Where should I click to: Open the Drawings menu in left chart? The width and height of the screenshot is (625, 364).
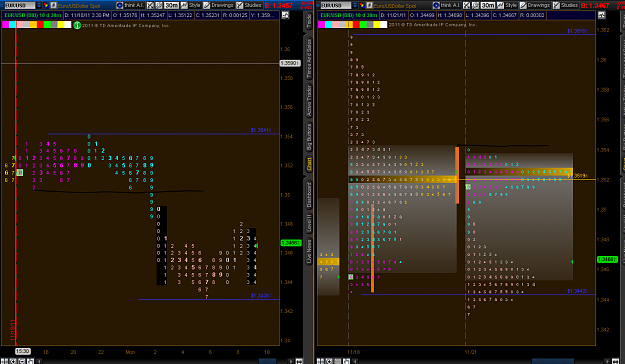pos(218,5)
